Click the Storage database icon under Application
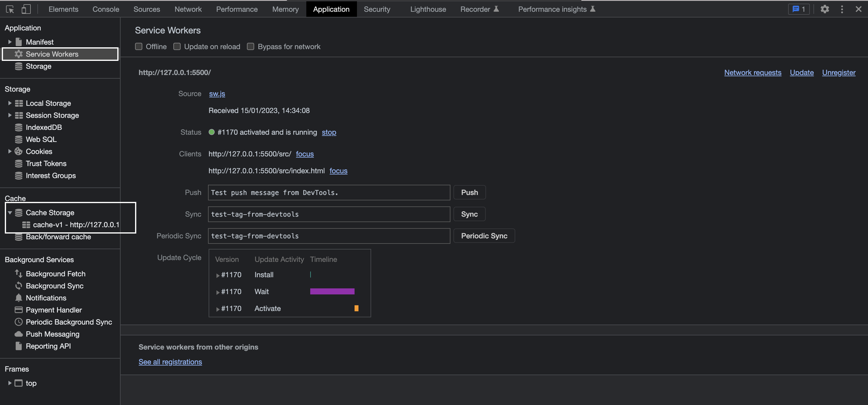This screenshot has height=405, width=868. click(x=18, y=66)
